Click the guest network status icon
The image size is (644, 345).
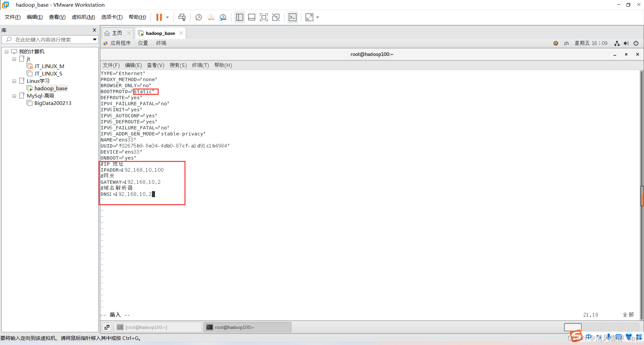(x=617, y=43)
